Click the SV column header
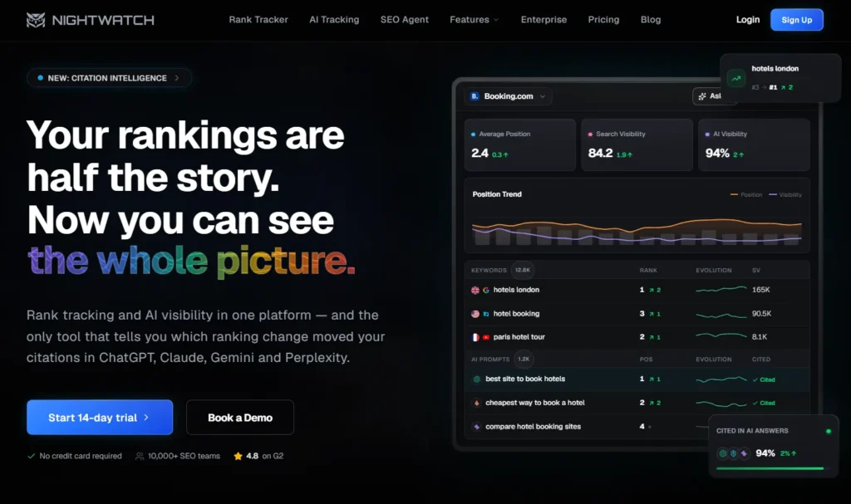This screenshot has height=504, width=851. [x=756, y=270]
